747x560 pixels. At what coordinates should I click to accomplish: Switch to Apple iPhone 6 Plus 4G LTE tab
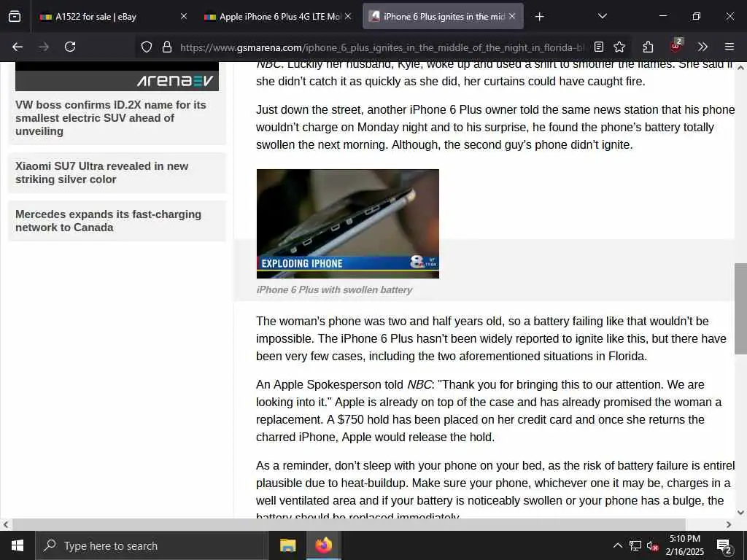pos(279,17)
